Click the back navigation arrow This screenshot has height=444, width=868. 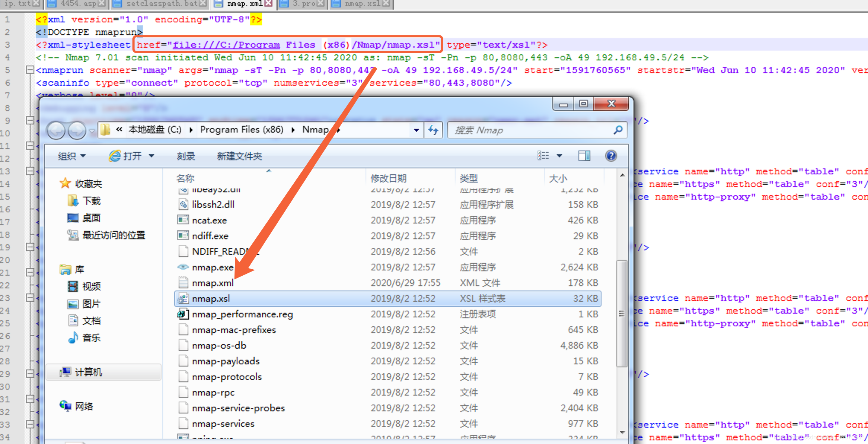click(x=56, y=131)
